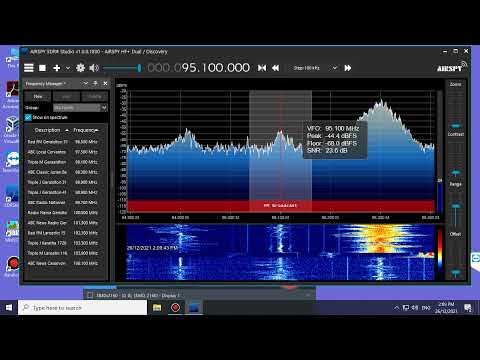Sort by Description column header
Image resolution: width=480 pixels, height=360 pixels.
point(47,130)
